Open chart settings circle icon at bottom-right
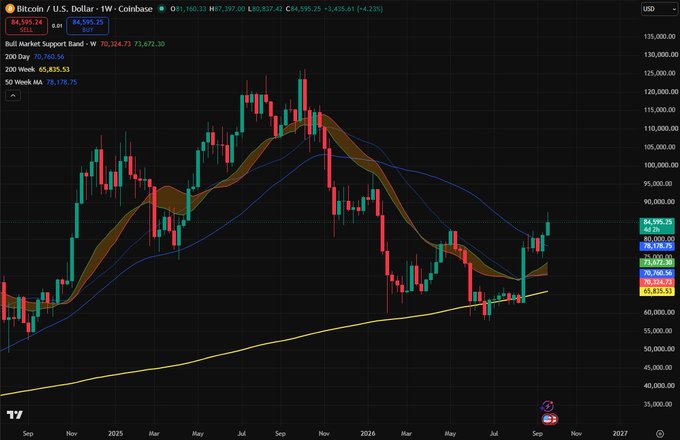Image resolution: width=680 pixels, height=440 pixels. point(660,433)
